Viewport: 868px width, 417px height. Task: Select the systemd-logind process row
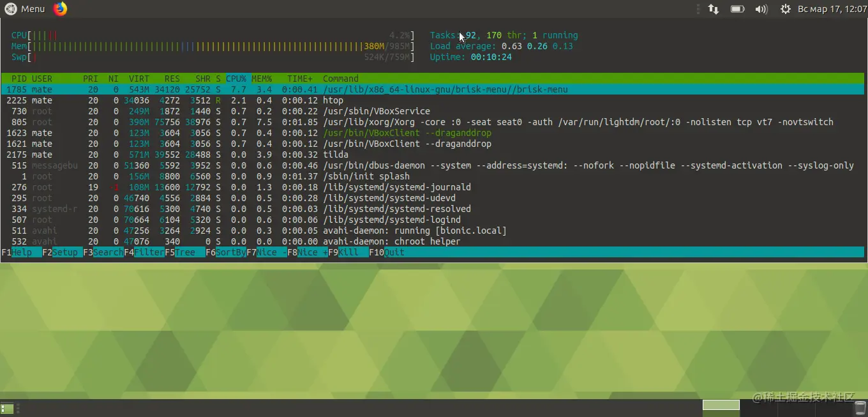(x=433, y=220)
